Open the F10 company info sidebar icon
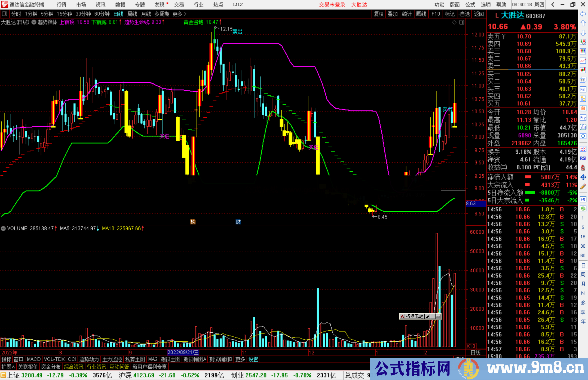Screen dimensions: 588x380 tap(583, 89)
